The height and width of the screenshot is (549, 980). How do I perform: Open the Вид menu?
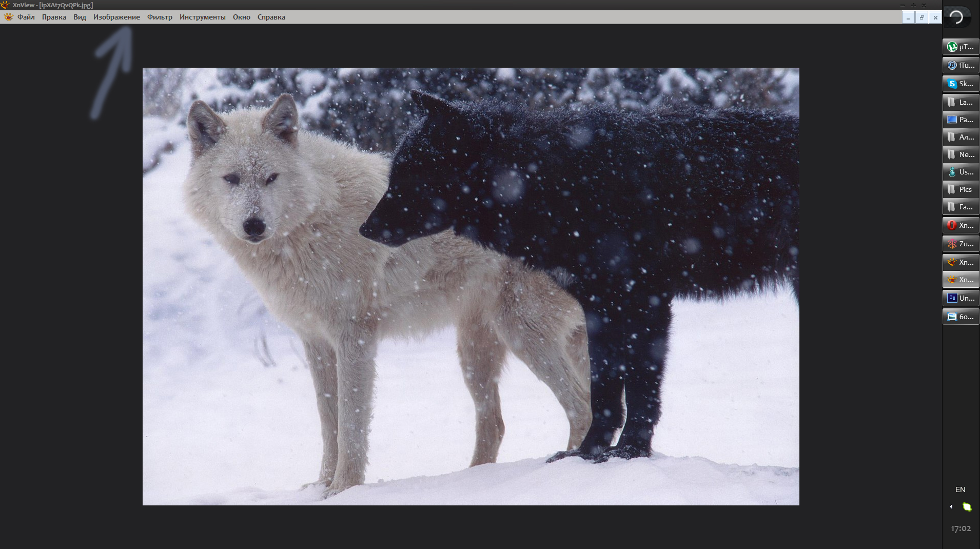pos(80,17)
